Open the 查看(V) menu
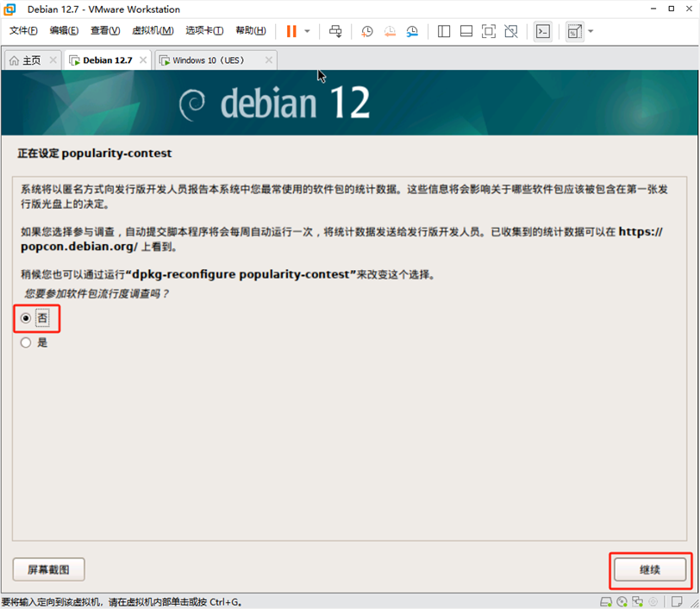 coord(105,30)
